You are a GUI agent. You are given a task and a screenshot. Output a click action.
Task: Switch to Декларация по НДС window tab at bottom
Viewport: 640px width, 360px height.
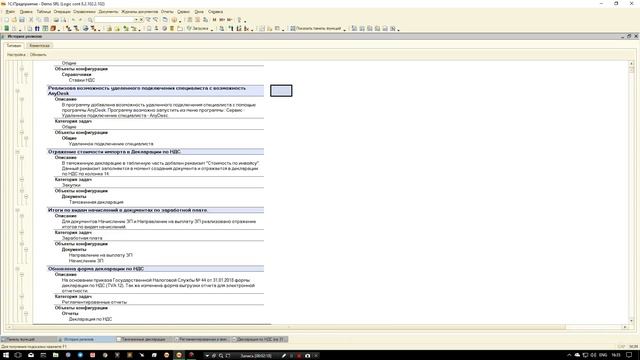pyautogui.click(x=260, y=339)
